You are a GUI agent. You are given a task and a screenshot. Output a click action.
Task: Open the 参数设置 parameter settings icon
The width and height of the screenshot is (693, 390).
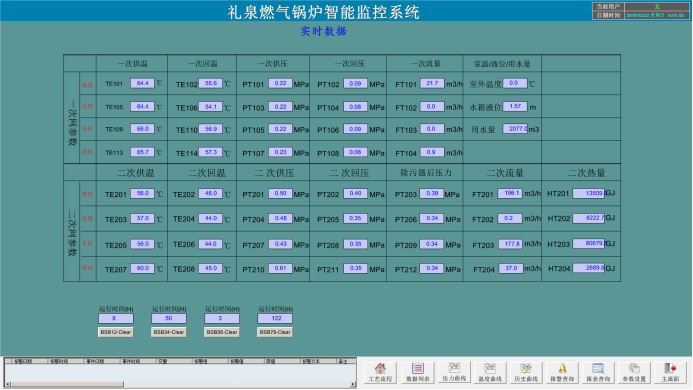click(x=634, y=372)
